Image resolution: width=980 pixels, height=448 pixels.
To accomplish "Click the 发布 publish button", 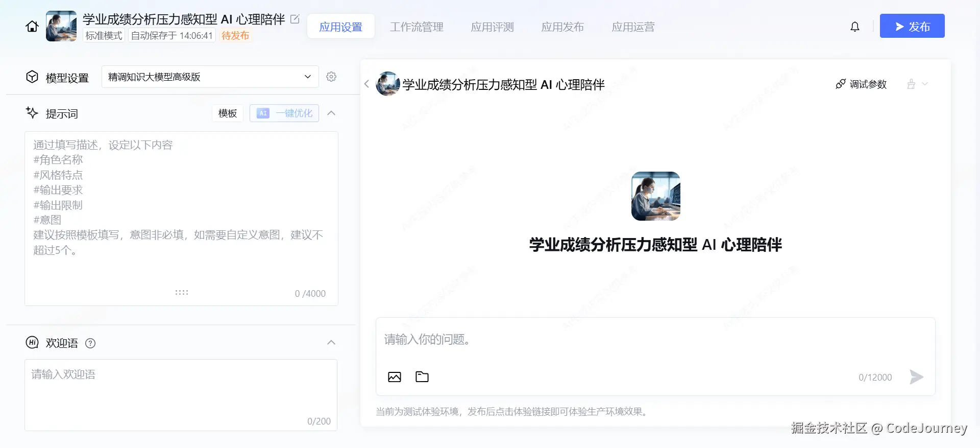I will point(912,26).
